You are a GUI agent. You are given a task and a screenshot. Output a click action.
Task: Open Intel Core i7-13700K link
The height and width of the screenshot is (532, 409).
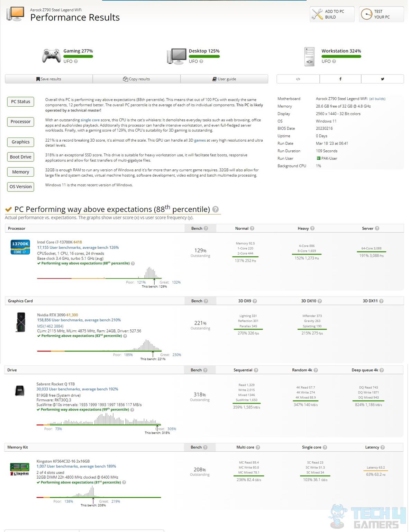pos(55,242)
